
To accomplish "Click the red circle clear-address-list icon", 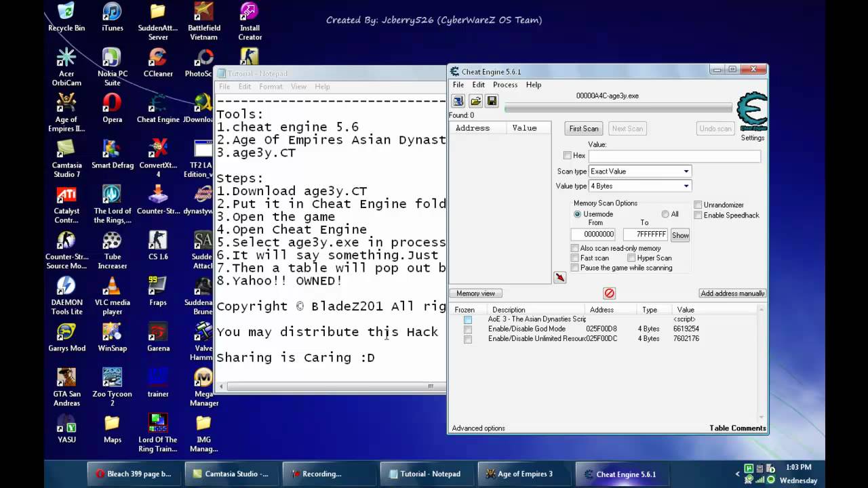I will click(x=609, y=293).
